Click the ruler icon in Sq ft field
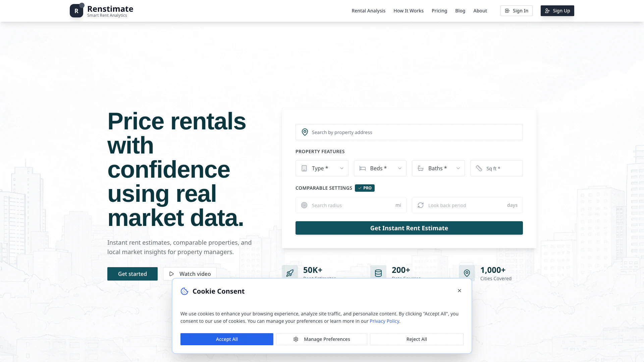The height and width of the screenshot is (362, 644). pyautogui.click(x=479, y=168)
